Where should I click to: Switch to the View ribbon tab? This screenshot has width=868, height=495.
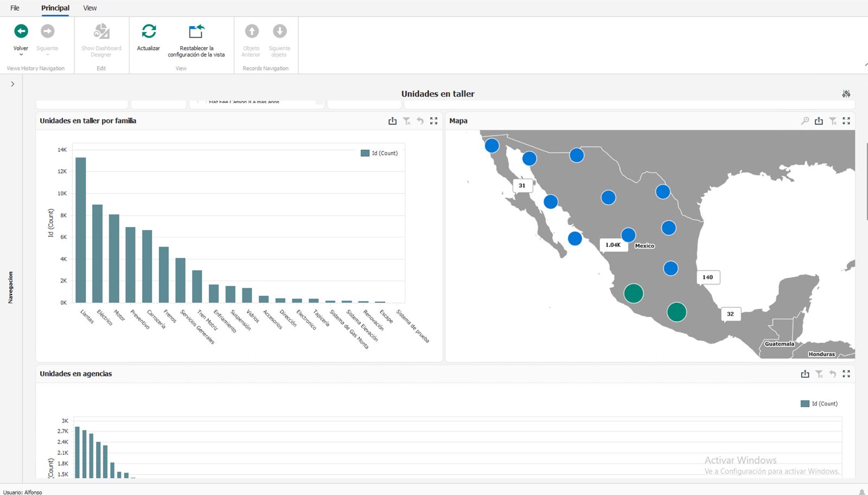(x=90, y=8)
